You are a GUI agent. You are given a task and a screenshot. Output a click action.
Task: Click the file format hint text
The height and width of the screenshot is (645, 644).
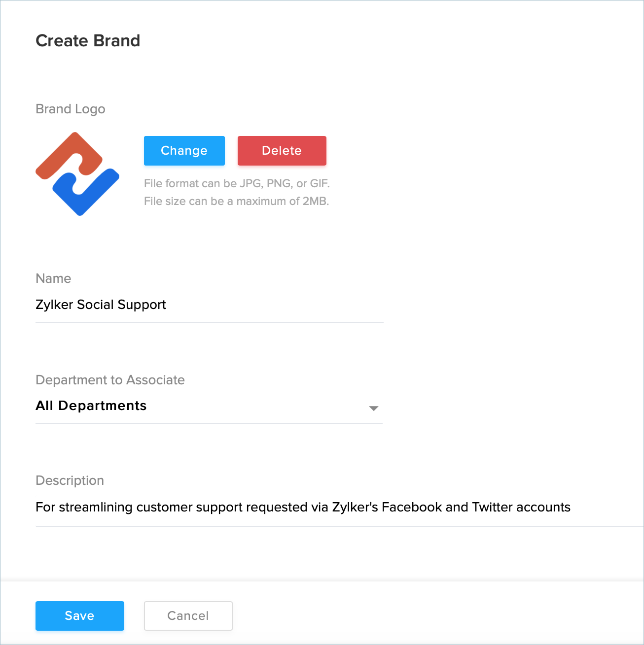(x=237, y=184)
